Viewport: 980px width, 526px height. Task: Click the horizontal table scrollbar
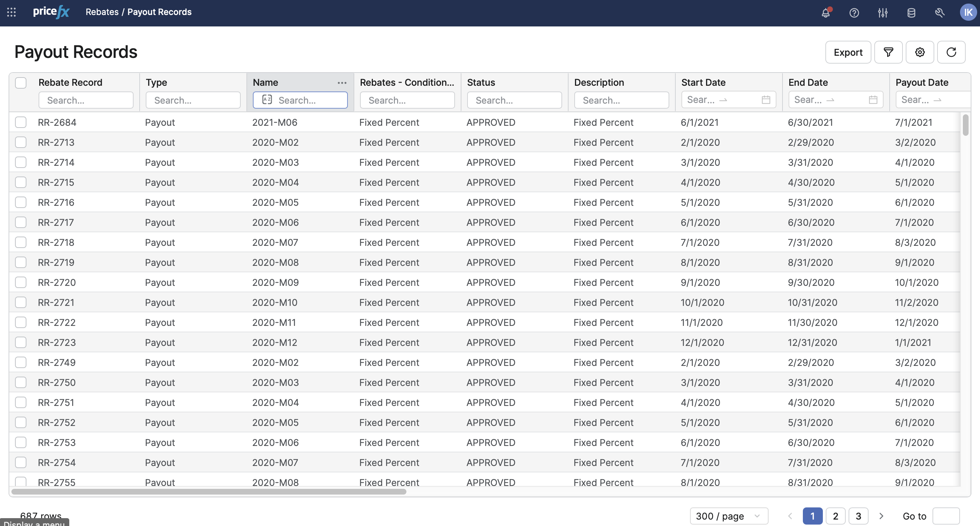tap(209, 491)
